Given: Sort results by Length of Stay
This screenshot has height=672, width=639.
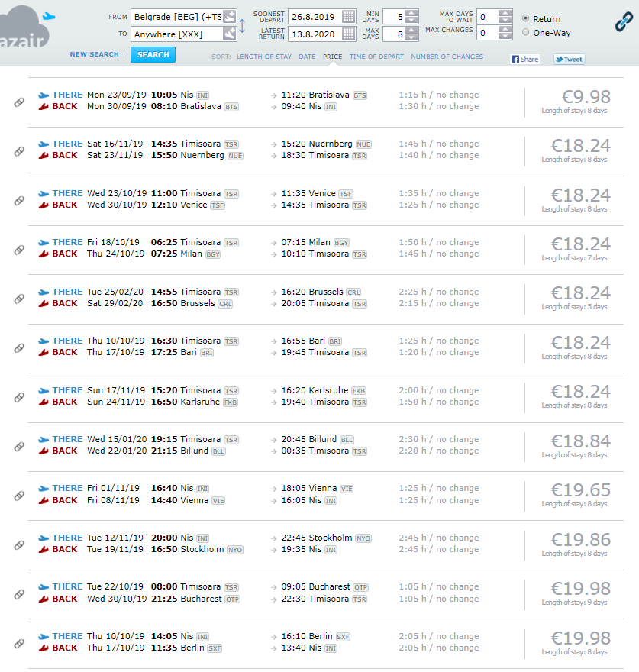Looking at the screenshot, I should [264, 57].
